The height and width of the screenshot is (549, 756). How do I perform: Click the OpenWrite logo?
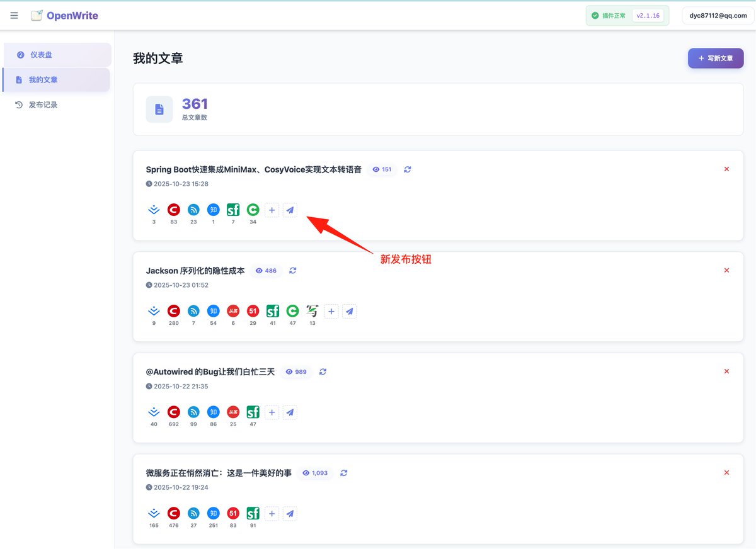(65, 16)
